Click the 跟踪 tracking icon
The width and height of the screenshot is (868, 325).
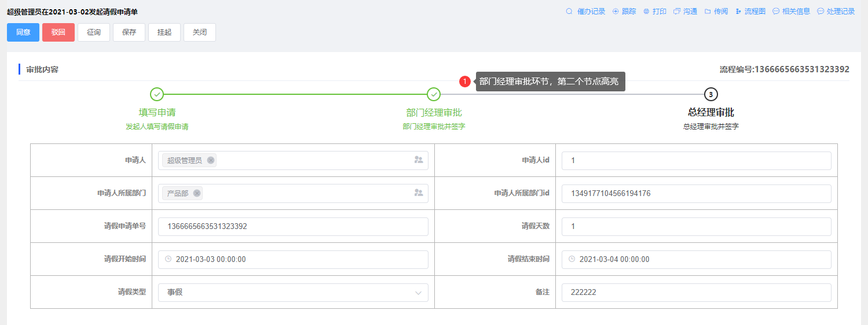(616, 12)
